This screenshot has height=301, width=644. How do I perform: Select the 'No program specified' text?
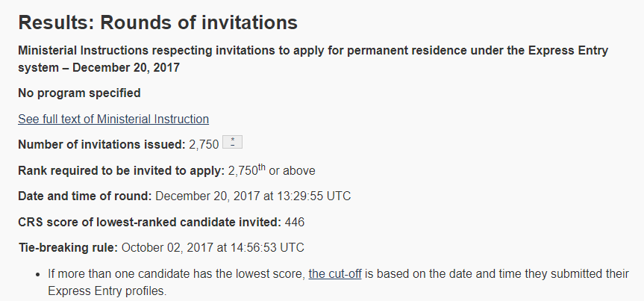[79, 93]
